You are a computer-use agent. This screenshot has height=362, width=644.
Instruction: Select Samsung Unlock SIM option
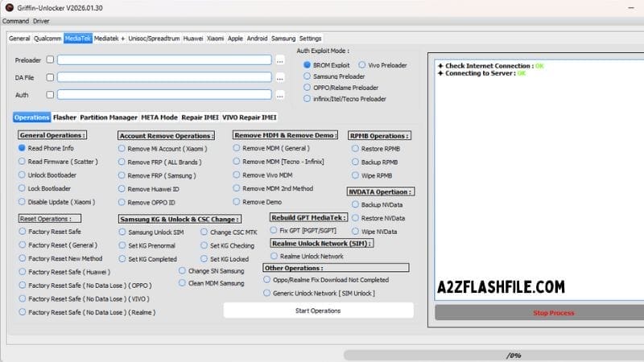click(151, 232)
